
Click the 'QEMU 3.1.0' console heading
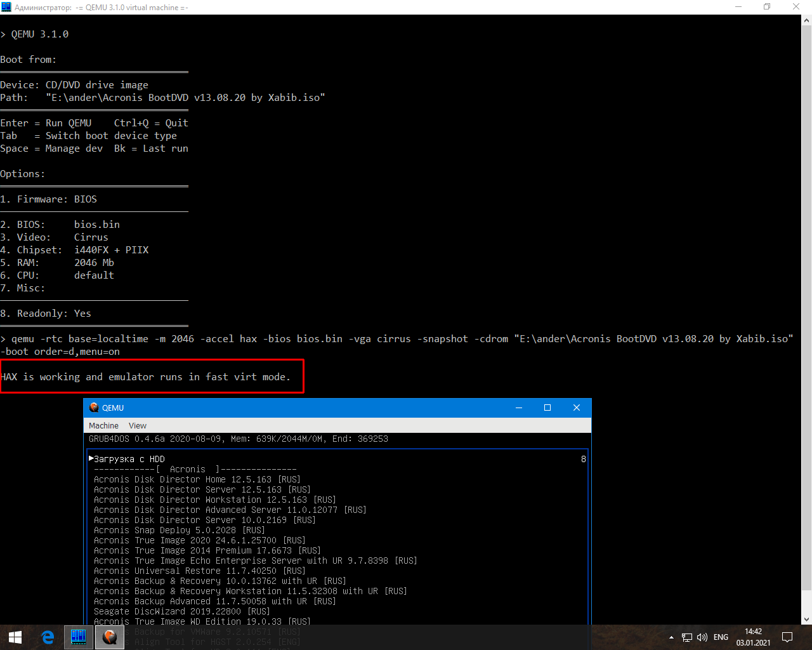coord(40,34)
